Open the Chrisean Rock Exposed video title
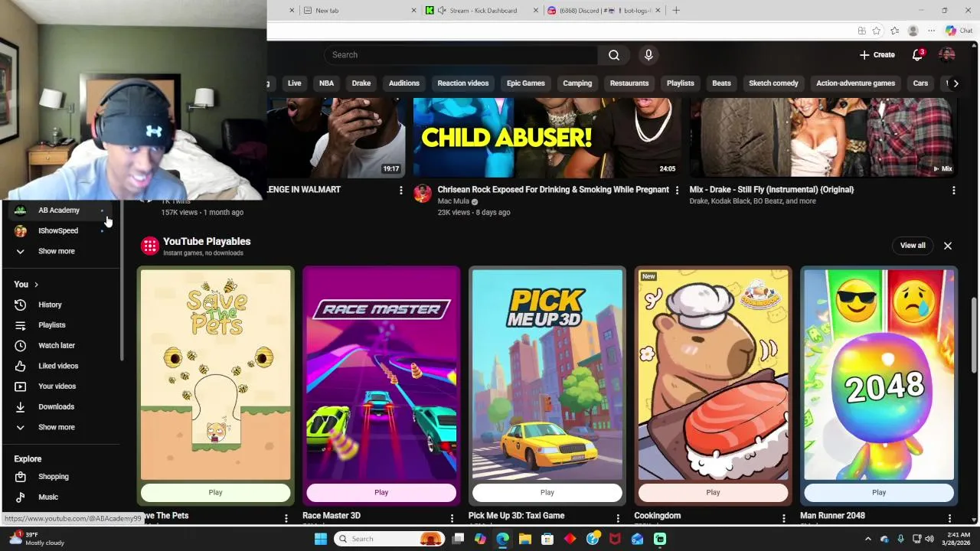 coord(553,190)
